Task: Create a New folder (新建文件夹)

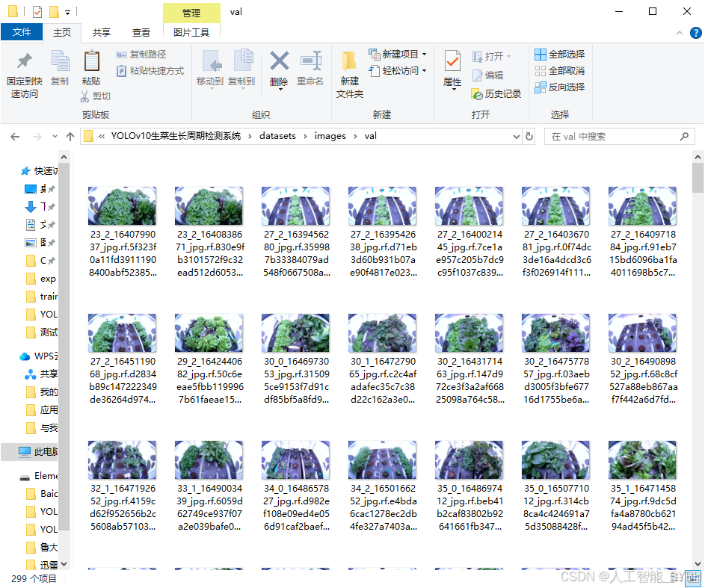Action: pos(349,75)
